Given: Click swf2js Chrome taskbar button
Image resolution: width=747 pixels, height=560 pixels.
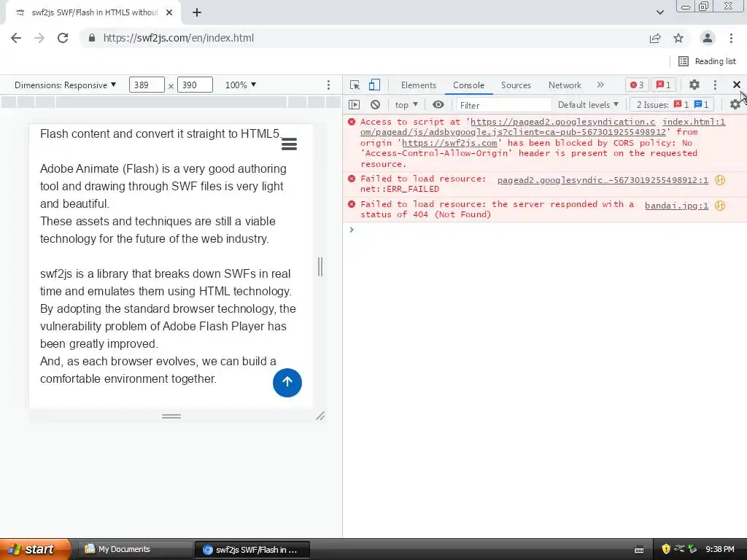Looking at the screenshot, I should click(252, 550).
